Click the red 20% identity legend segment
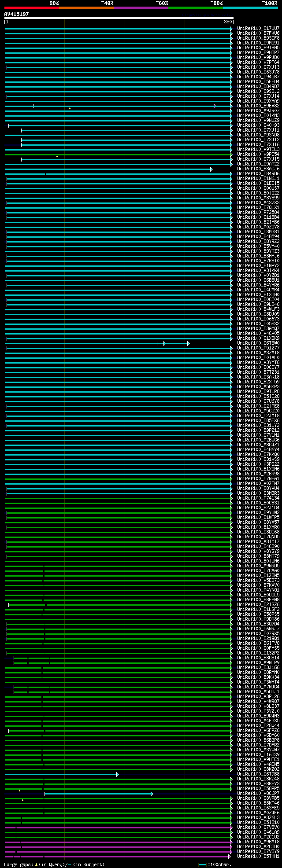This screenshot has height=868, width=282. pos(32,8)
